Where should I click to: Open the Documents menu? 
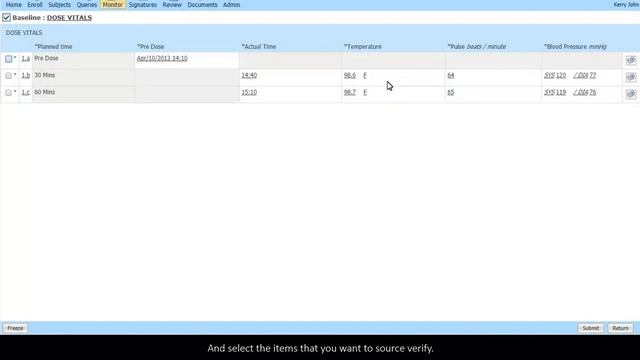202,5
